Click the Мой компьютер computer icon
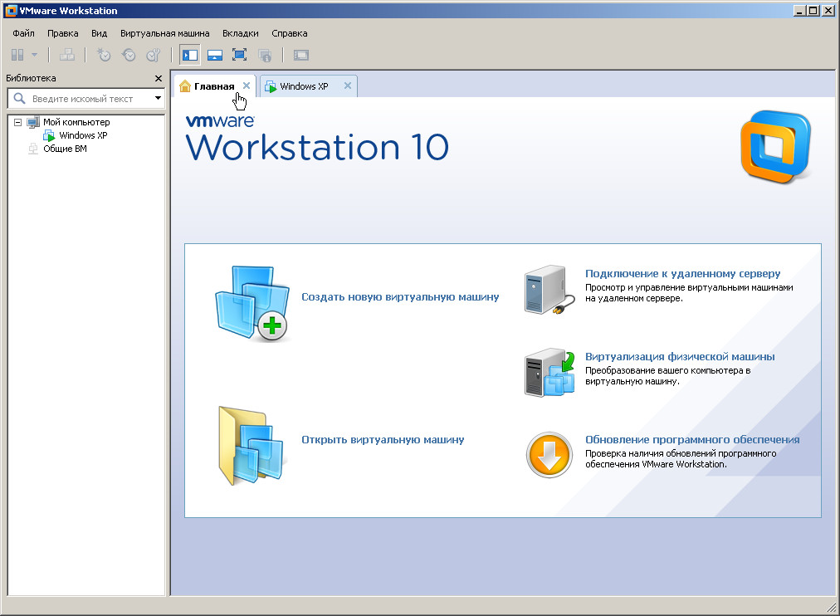The image size is (840, 616). point(33,122)
